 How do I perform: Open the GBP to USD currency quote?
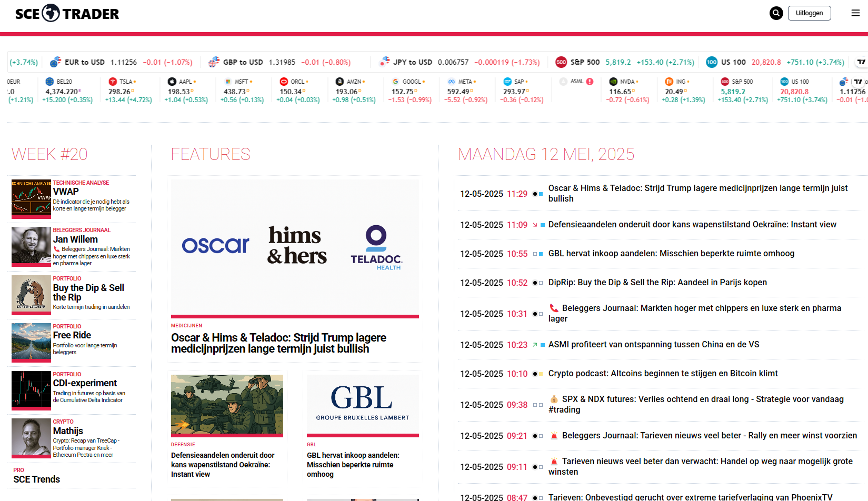click(280, 62)
